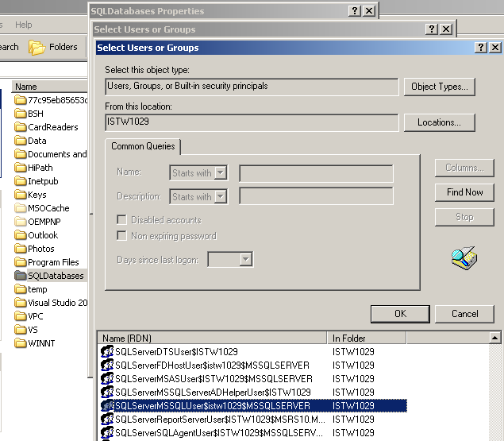This screenshot has width=504, height=441.
Task: Click the BSH folder icon
Action: 21,114
